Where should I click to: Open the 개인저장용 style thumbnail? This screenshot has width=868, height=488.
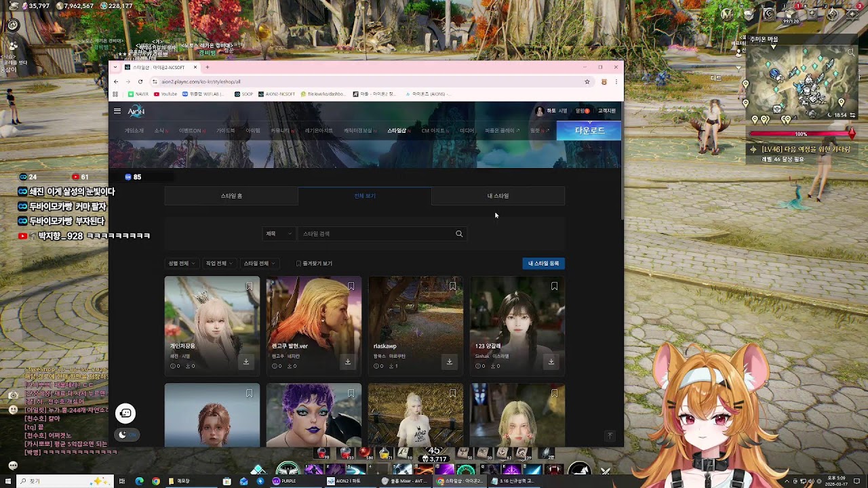pos(212,325)
